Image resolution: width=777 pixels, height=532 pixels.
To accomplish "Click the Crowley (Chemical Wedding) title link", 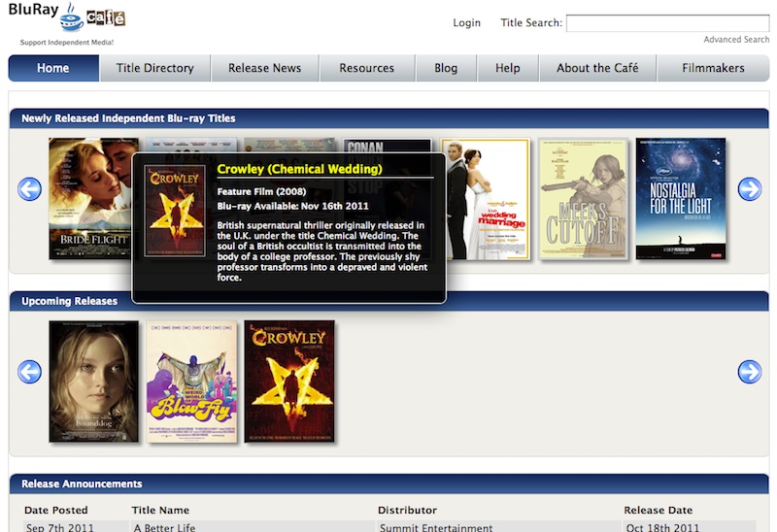I will (x=299, y=169).
